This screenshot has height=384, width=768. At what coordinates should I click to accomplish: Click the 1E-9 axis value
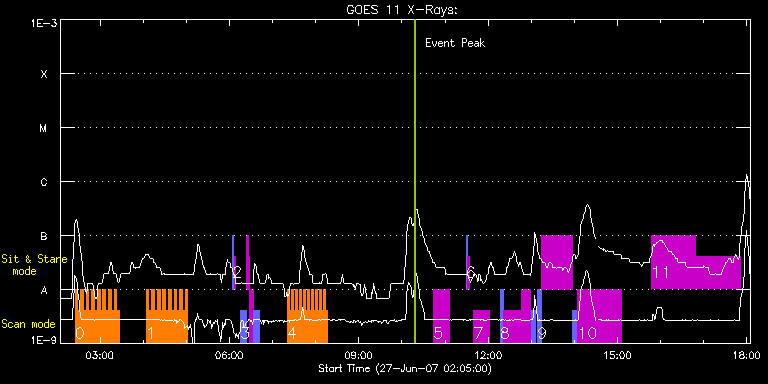(44, 340)
